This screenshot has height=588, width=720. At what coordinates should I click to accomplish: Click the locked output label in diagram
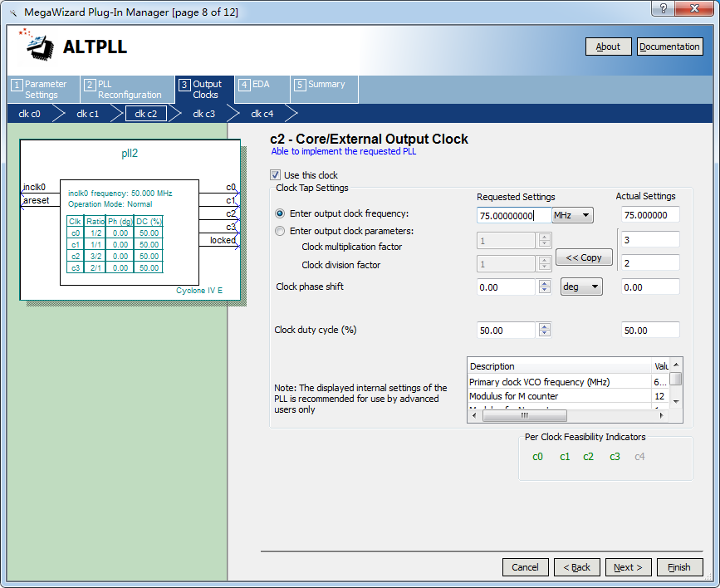pyautogui.click(x=223, y=240)
